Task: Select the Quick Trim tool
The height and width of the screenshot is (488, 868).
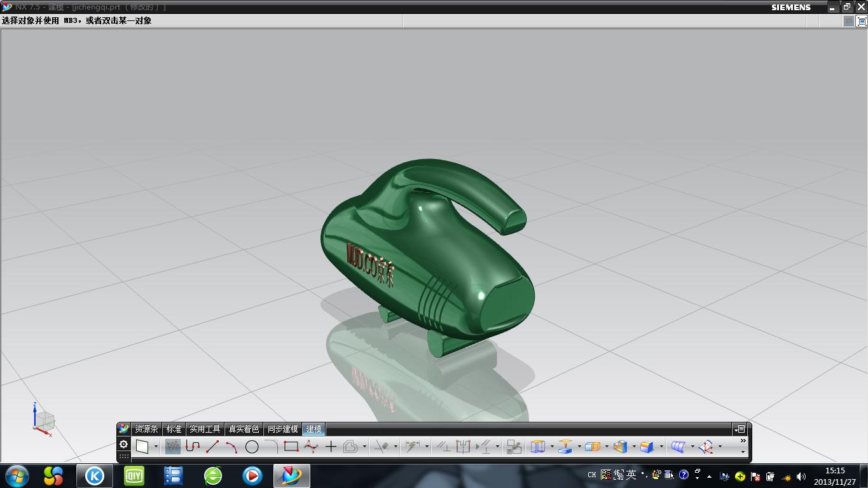Action: (382, 447)
